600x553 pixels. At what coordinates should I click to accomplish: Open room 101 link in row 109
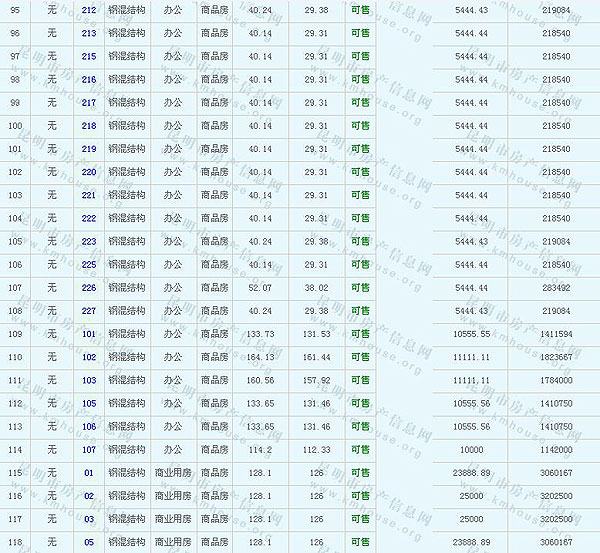tap(89, 334)
